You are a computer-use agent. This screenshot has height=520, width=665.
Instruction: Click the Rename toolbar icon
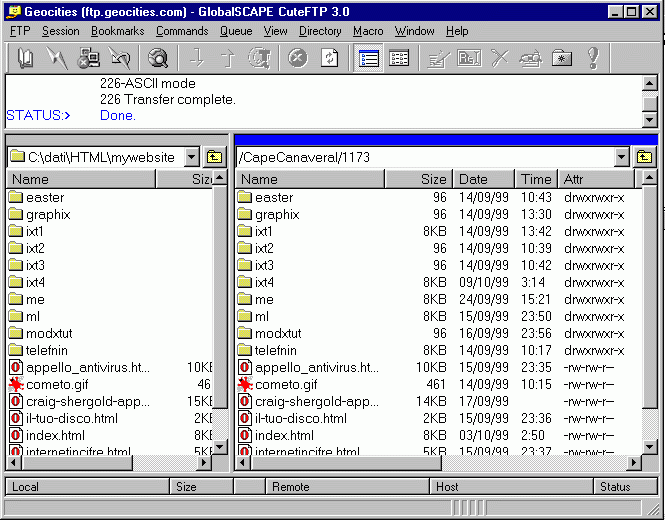(469, 58)
